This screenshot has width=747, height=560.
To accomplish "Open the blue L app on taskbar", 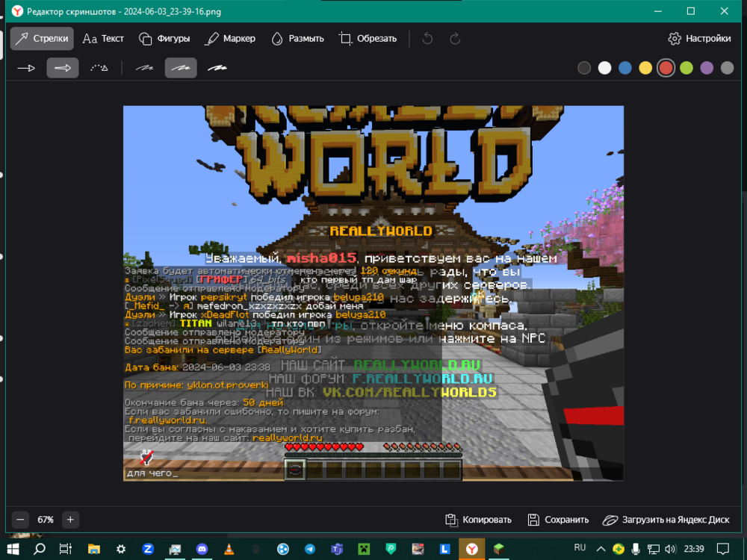I will [x=445, y=549].
